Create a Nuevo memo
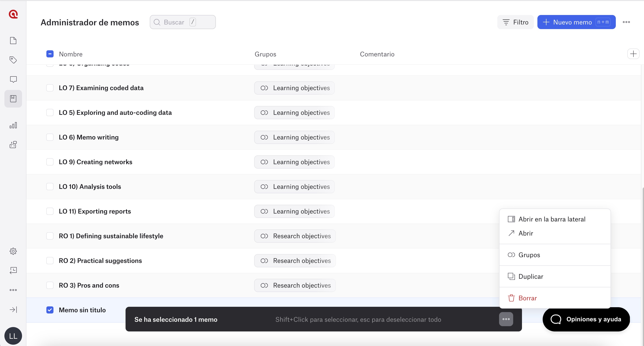The width and height of the screenshot is (644, 346). coord(576,22)
